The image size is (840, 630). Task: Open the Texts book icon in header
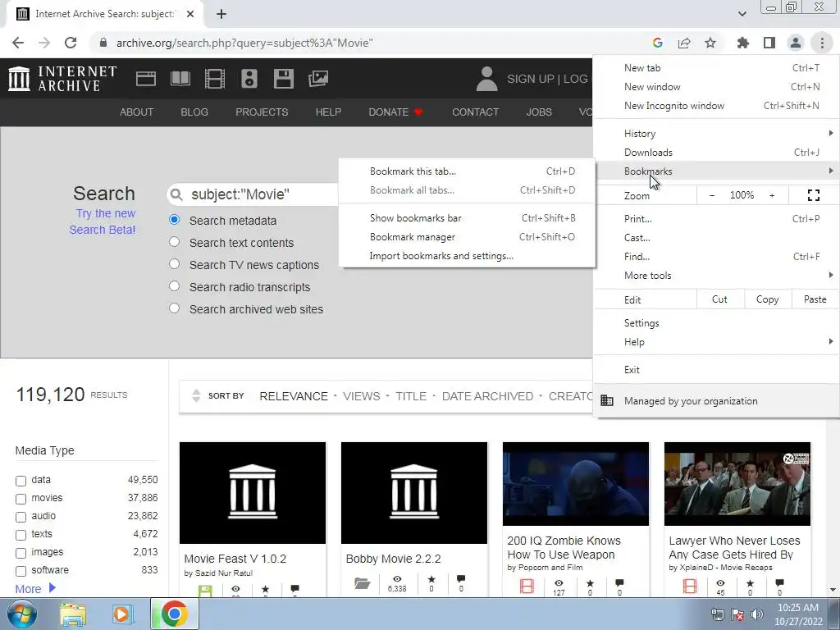click(x=180, y=79)
